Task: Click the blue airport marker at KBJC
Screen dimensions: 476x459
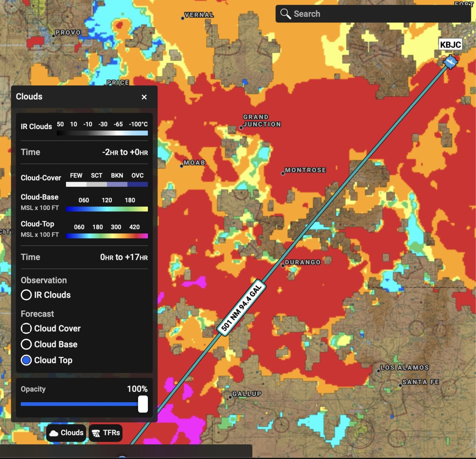Action: tap(451, 62)
